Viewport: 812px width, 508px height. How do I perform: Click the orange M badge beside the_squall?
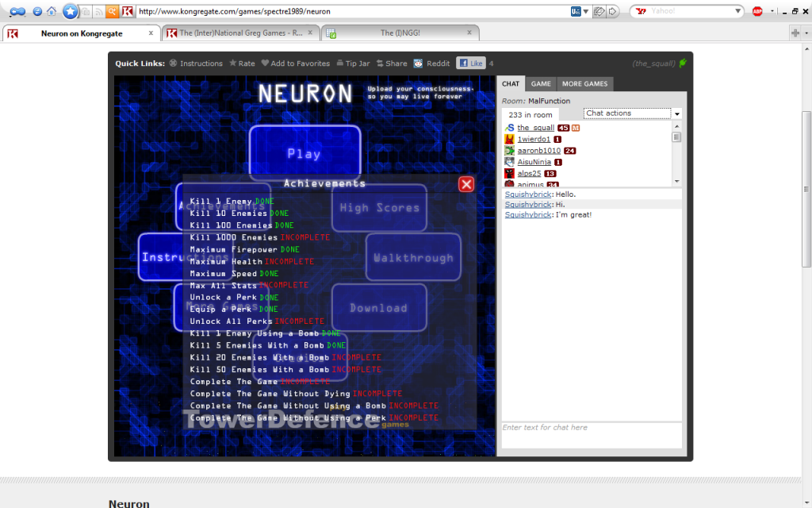(x=576, y=128)
